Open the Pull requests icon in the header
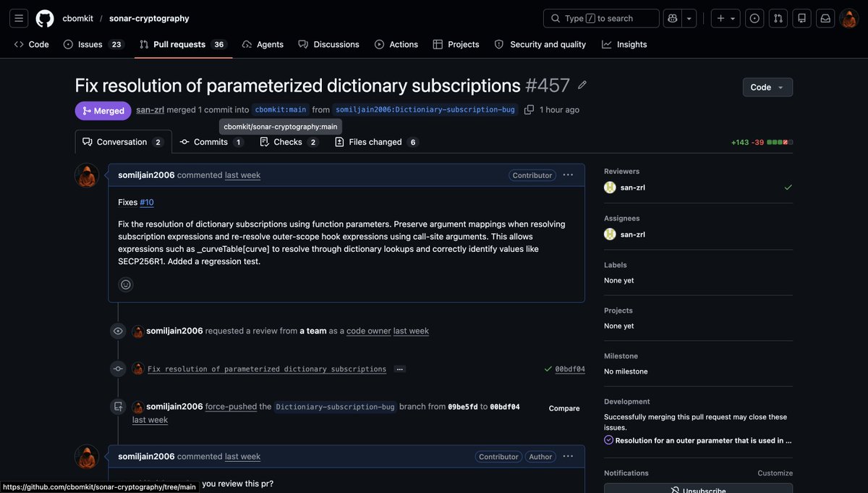 coord(778,18)
